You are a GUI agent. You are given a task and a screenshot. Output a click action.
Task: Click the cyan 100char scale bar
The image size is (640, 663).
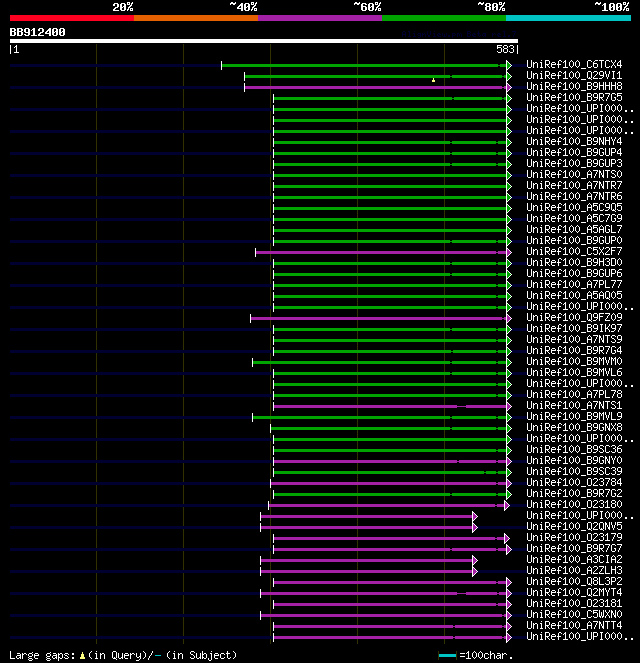click(x=448, y=656)
